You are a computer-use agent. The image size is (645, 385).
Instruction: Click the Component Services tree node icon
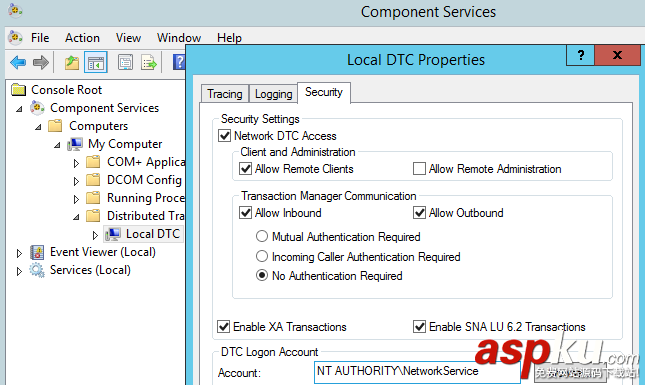point(37,108)
